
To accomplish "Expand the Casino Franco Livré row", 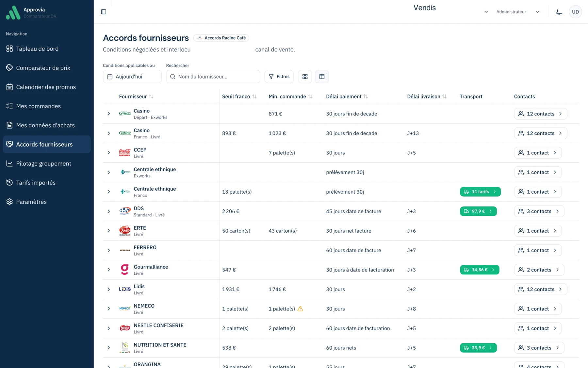I will (109, 133).
